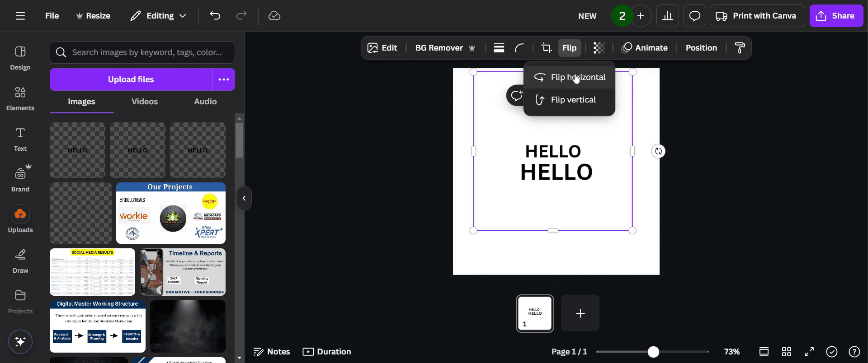Switch to the Videos tab

pos(145,102)
